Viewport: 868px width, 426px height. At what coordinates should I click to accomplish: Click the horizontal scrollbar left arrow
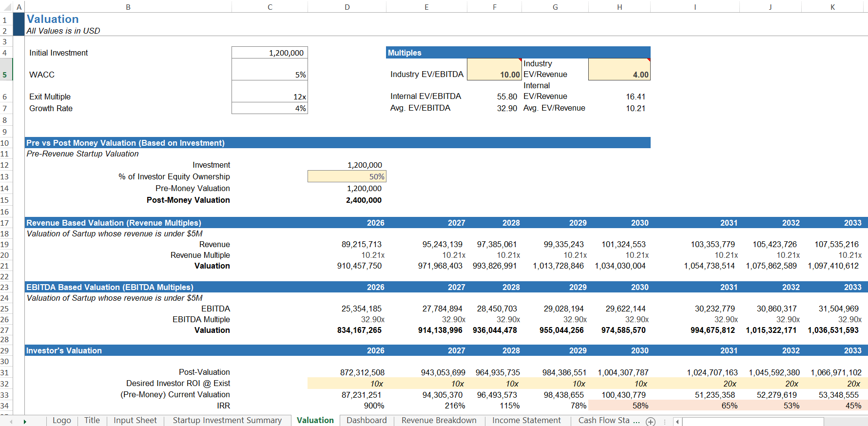677,422
